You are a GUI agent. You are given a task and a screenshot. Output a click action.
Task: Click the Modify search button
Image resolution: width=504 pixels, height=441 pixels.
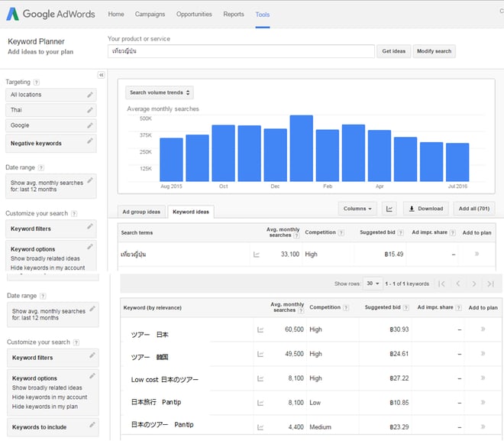tap(434, 51)
